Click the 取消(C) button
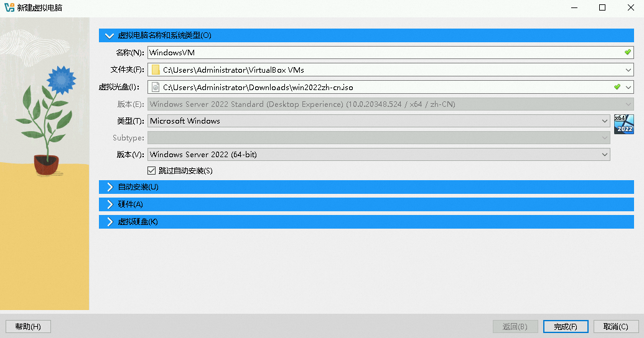The height and width of the screenshot is (338, 644). pos(615,327)
